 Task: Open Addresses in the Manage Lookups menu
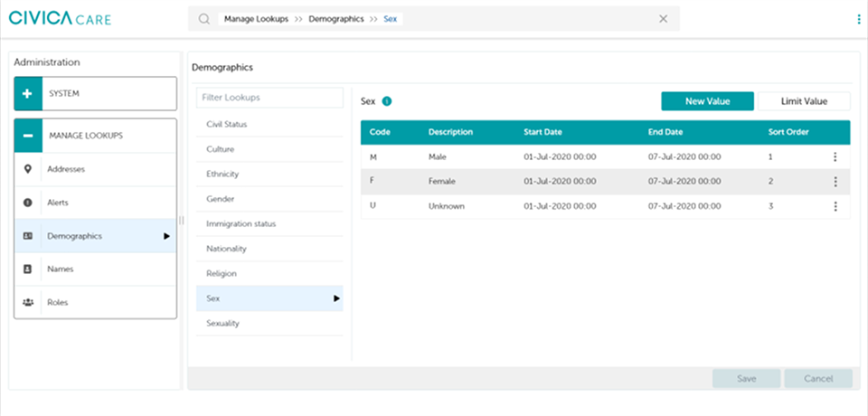pos(95,169)
